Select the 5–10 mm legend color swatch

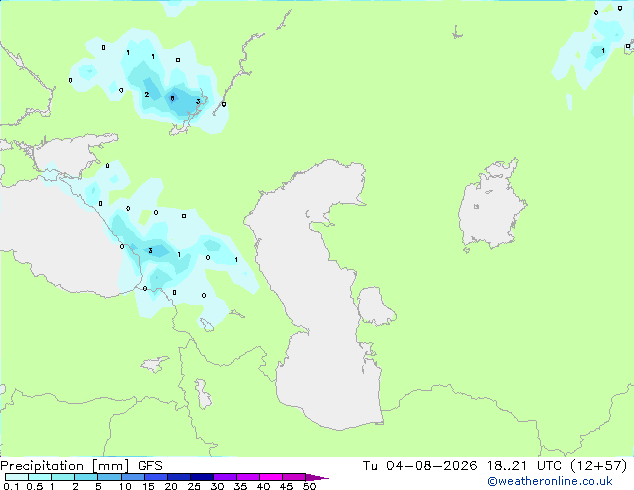point(109,477)
